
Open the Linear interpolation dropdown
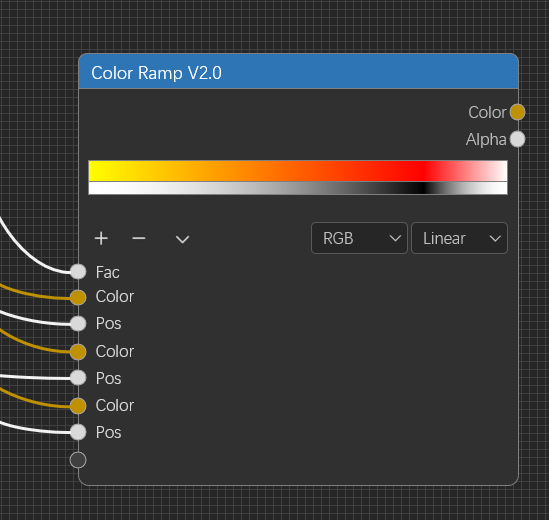coord(459,238)
